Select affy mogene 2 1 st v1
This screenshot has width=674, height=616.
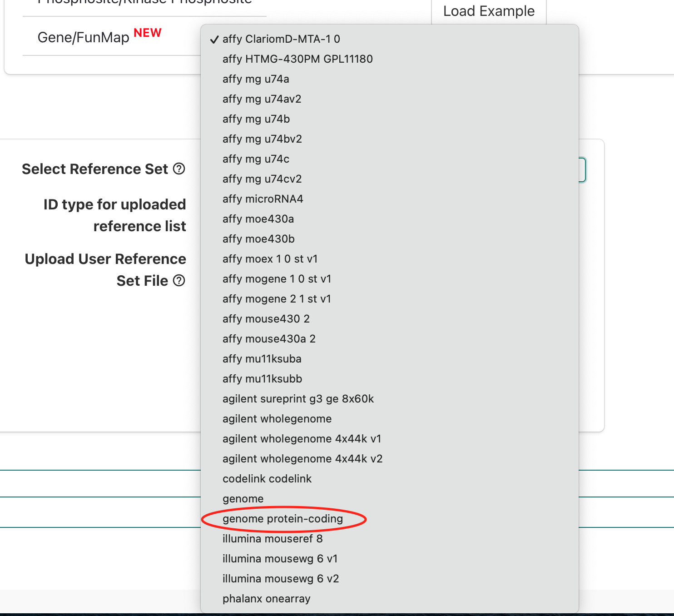click(x=277, y=298)
